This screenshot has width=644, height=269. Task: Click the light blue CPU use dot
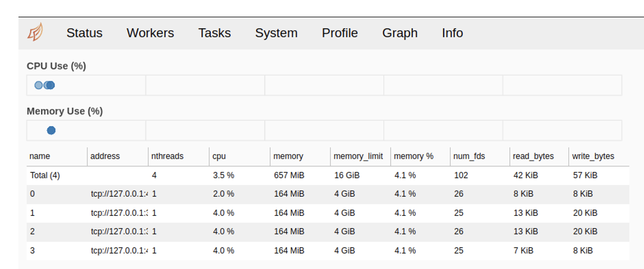coord(39,85)
